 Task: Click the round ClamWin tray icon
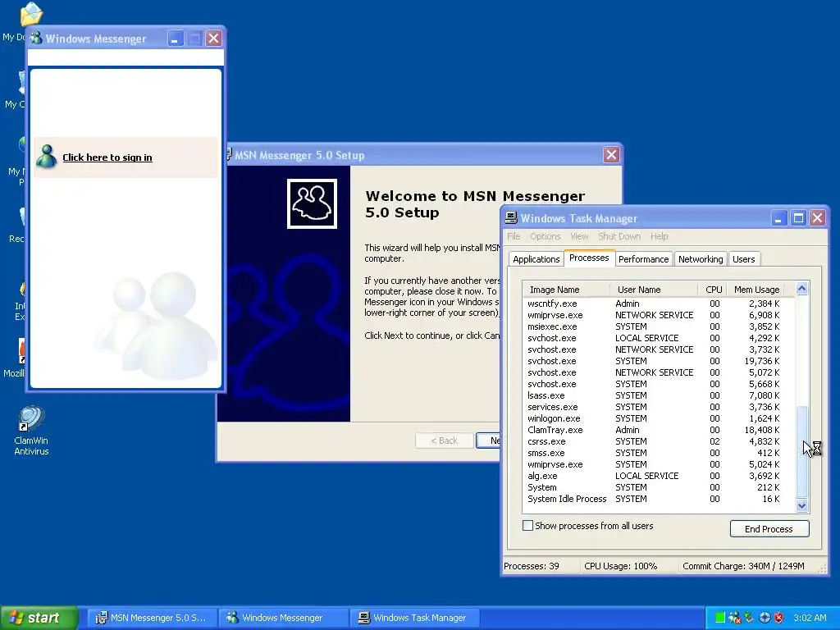point(765,618)
